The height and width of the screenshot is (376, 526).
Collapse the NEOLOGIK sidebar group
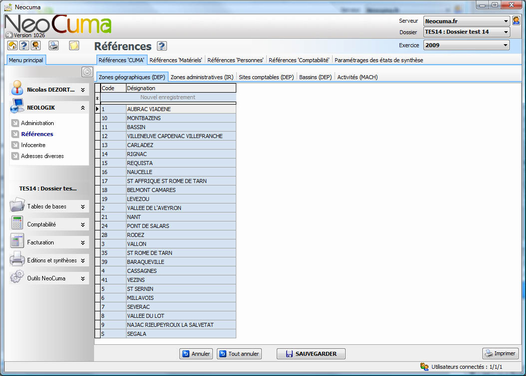click(x=83, y=108)
